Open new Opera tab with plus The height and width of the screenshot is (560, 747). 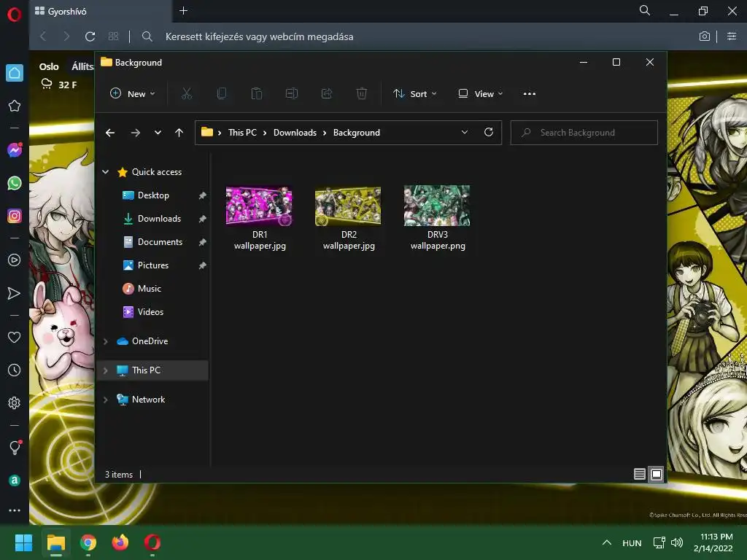tap(183, 10)
